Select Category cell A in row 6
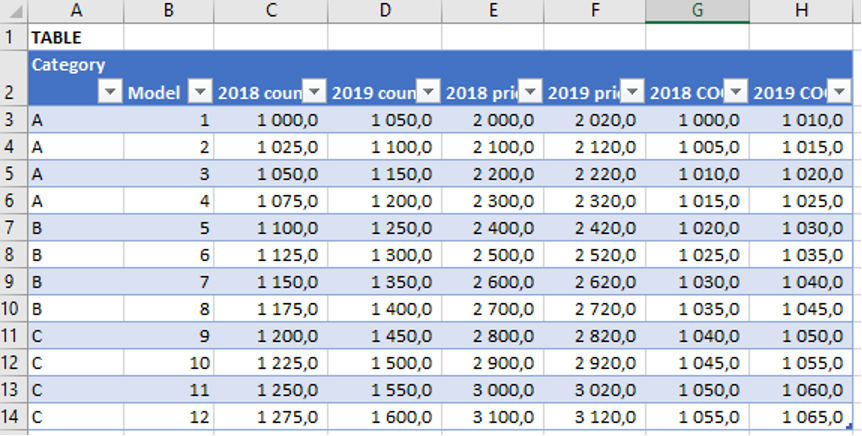The image size is (862, 436). pos(76,201)
